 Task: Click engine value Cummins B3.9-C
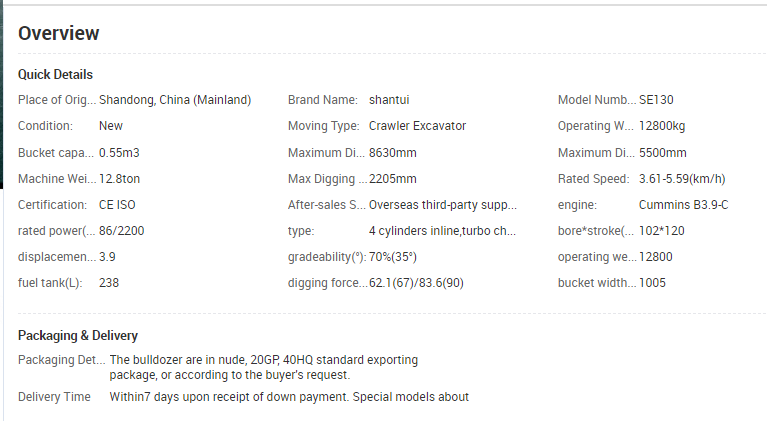683,205
